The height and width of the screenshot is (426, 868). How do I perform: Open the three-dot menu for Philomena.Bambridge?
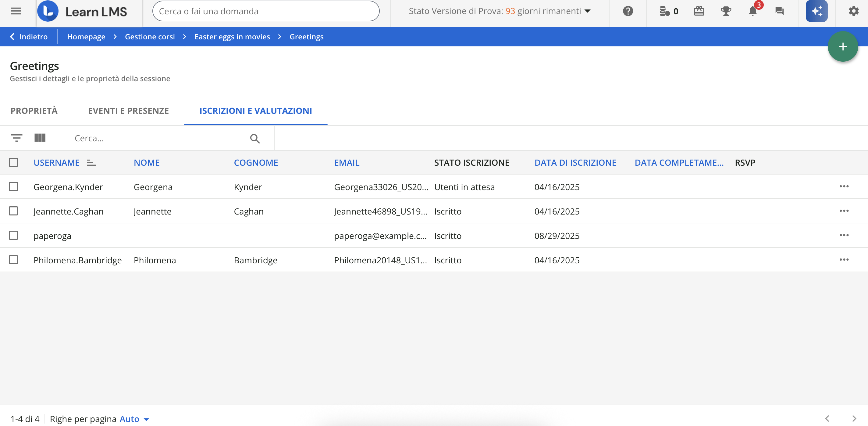click(x=844, y=260)
